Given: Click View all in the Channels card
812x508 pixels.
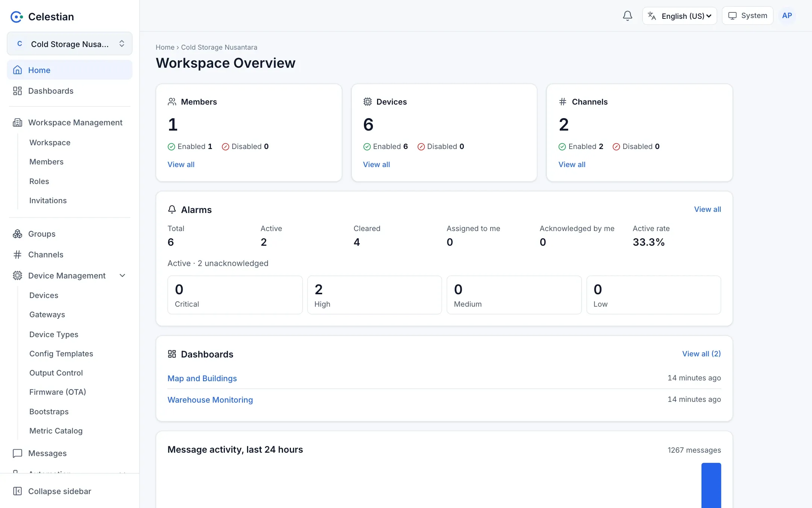Looking at the screenshot, I should [x=572, y=164].
